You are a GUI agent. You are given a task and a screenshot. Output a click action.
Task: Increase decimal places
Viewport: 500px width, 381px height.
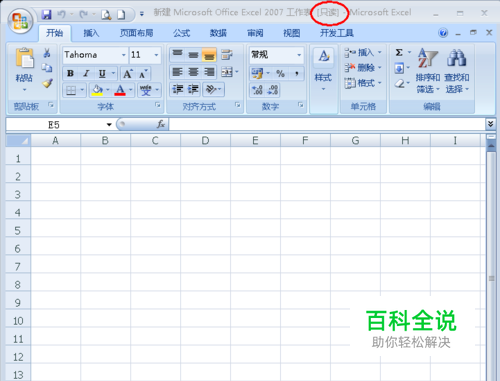click(x=257, y=90)
